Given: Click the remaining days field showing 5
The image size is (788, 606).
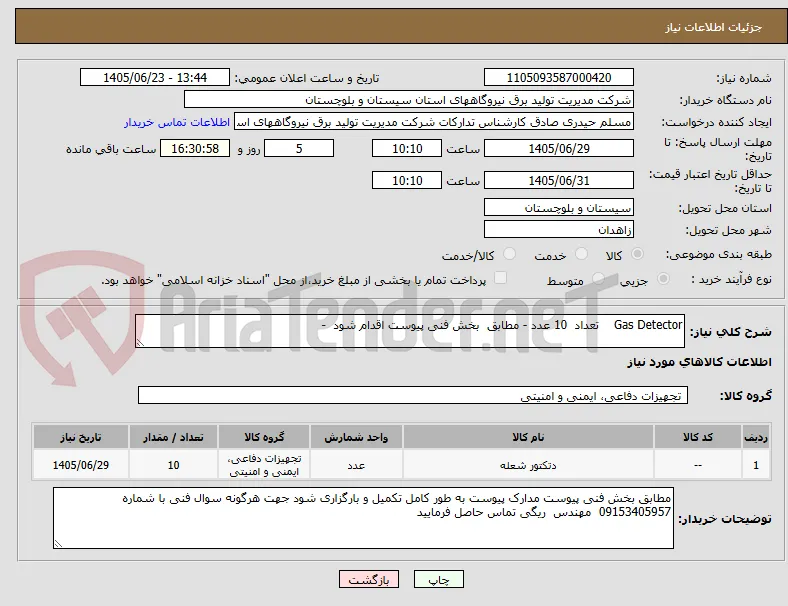Looking at the screenshot, I should coord(299,148).
